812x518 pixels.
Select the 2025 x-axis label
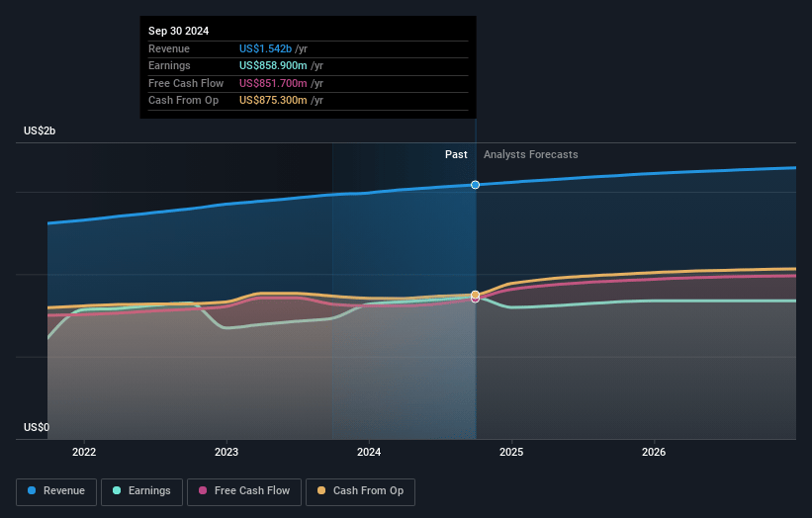(511, 452)
